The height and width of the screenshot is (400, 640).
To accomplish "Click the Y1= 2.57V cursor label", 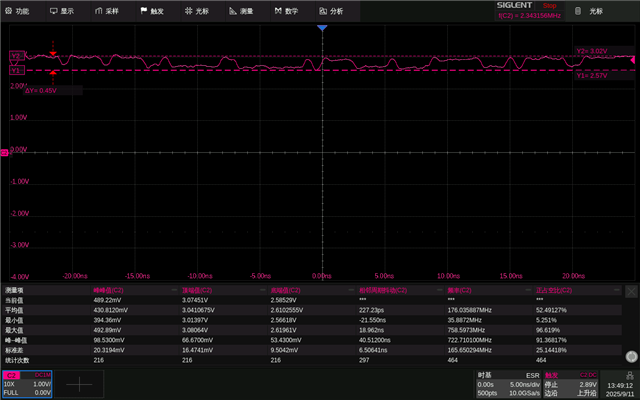I will coord(592,76).
